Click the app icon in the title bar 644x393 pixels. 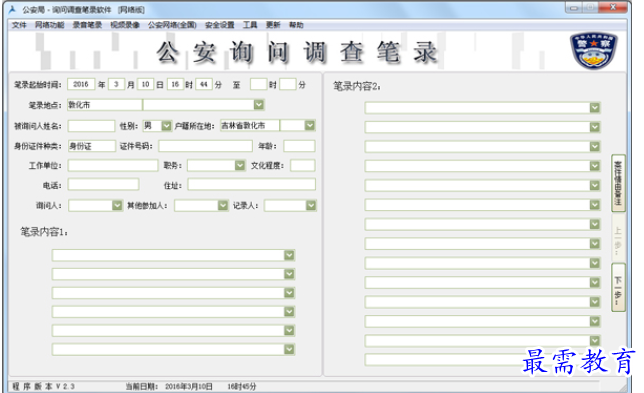coord(12,9)
